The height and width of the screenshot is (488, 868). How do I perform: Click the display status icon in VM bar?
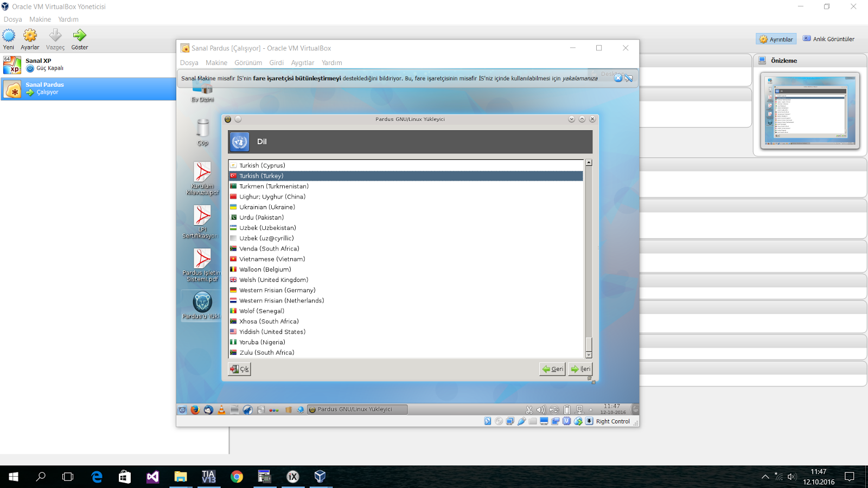point(544,421)
